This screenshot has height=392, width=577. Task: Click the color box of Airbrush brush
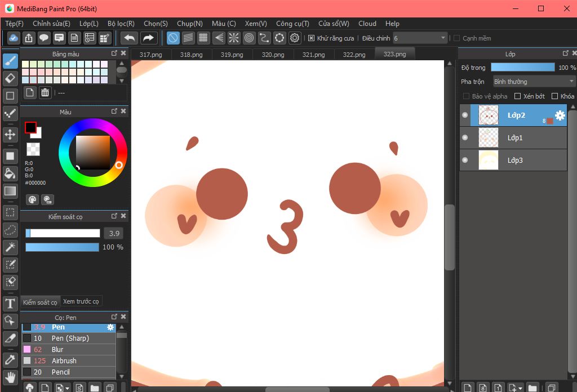pyautogui.click(x=27, y=361)
